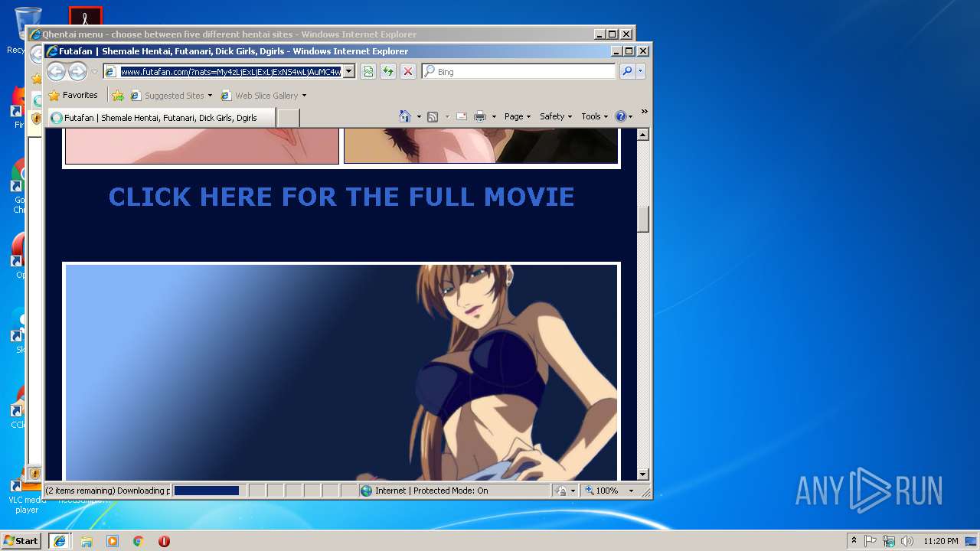Click the Read Mail envelope icon

pyautogui.click(x=462, y=116)
